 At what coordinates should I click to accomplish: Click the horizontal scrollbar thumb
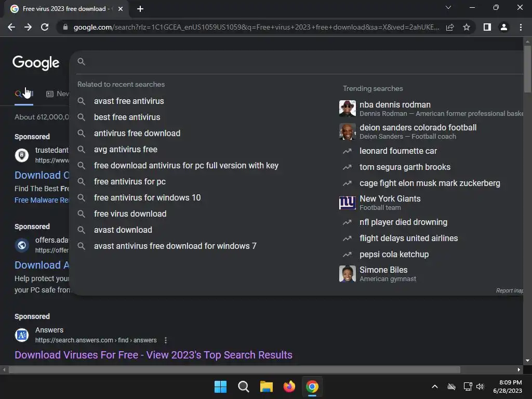(x=234, y=369)
